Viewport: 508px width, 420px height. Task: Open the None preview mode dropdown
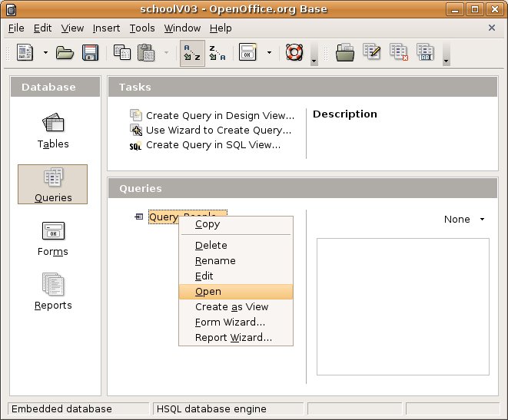point(464,220)
